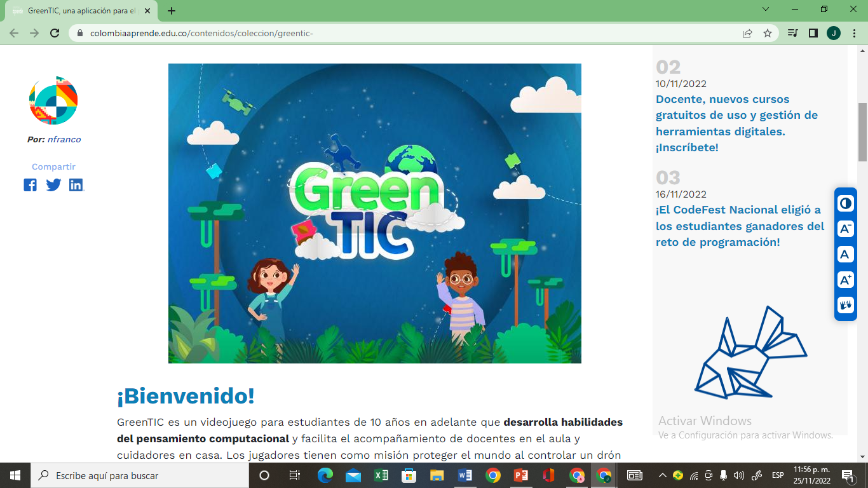Decrease font size with A- button
Image resolution: width=868 pixels, height=488 pixels.
[846, 229]
